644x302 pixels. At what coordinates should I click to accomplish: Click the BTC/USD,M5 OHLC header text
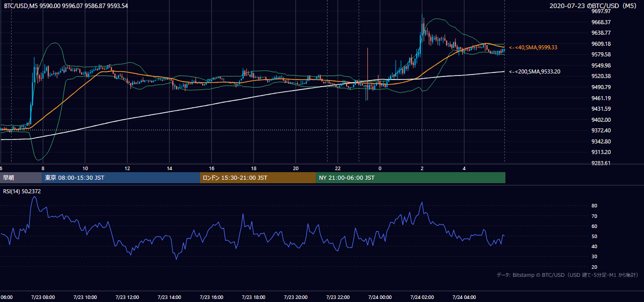(x=66, y=6)
